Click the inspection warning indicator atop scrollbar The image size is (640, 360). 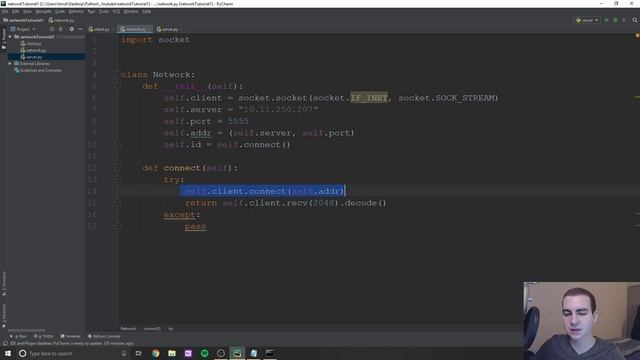(637, 36)
